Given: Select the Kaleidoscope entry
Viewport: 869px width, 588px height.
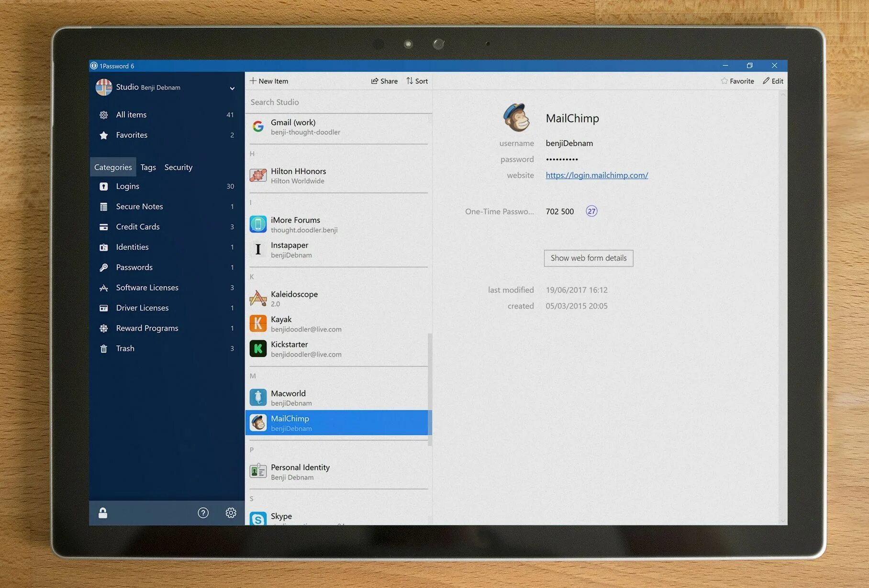Looking at the screenshot, I should coord(338,299).
